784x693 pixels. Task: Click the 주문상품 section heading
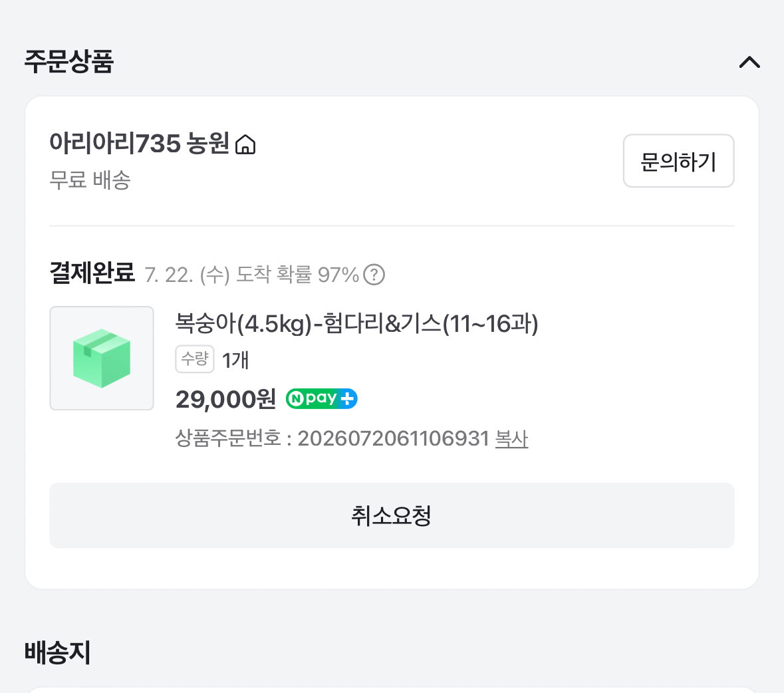tap(69, 62)
